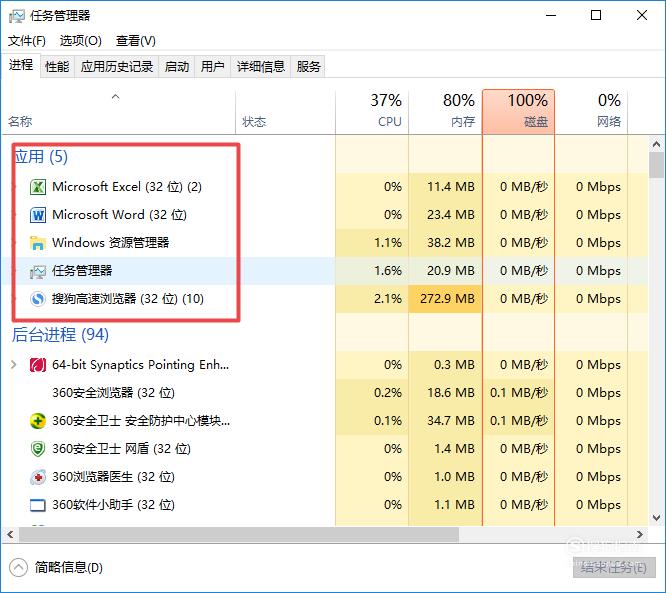Close the Task Manager window
This screenshot has width=666, height=593.
pos(642,16)
